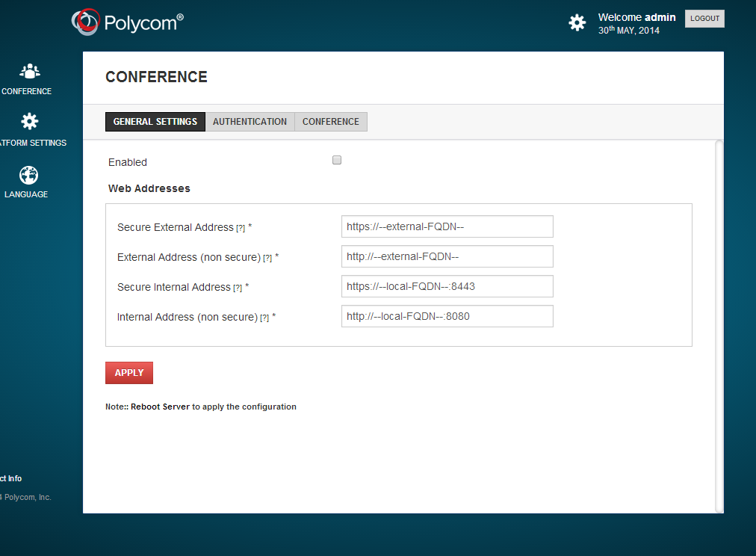
Task: Click the '30th MAY, 2014' date text
Action: tap(629, 31)
